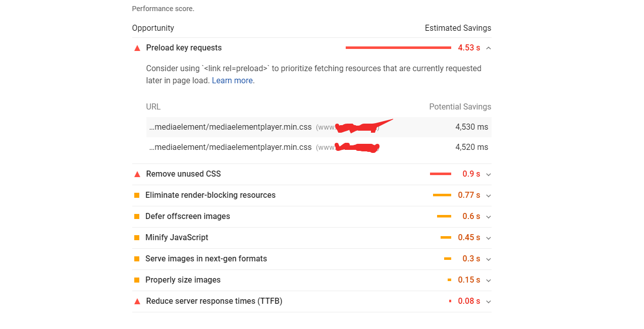The image size is (644, 329).
Task: Click red triangle icon beside Reduce server response times
Action: pyautogui.click(x=137, y=301)
